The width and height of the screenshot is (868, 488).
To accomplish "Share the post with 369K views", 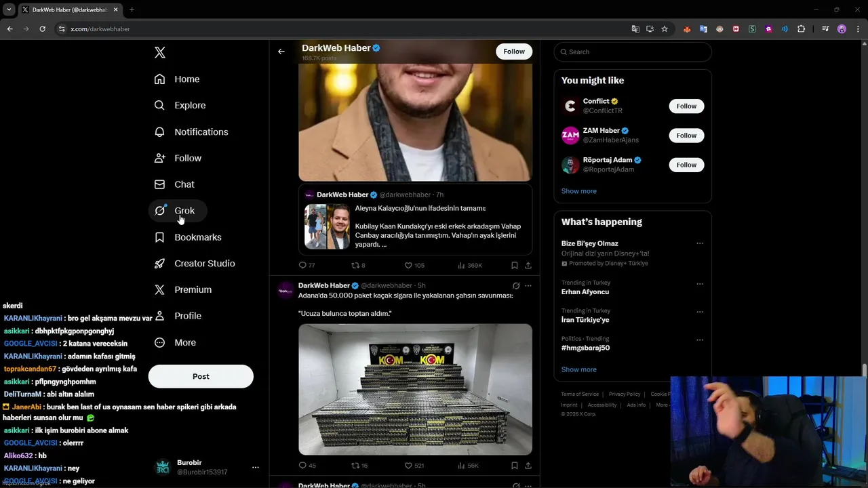I will click(x=528, y=266).
